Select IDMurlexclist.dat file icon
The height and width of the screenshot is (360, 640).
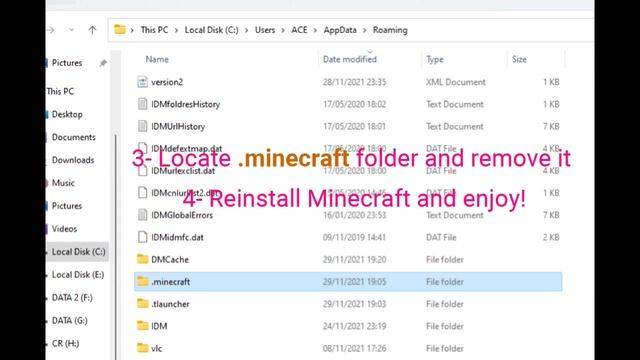(x=142, y=171)
